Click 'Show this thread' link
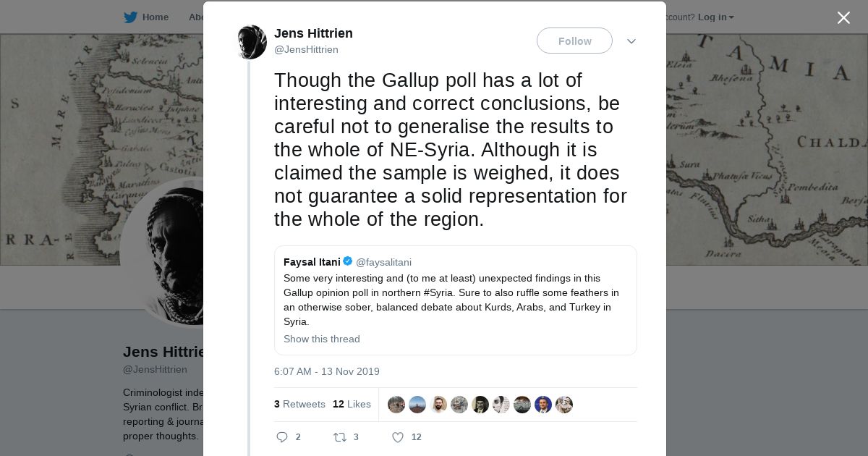 click(x=321, y=339)
